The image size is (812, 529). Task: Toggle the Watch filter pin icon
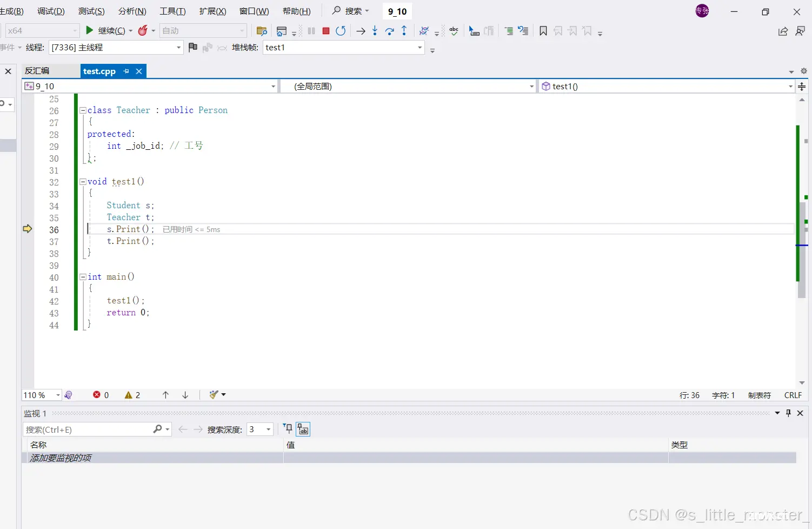tap(288, 429)
